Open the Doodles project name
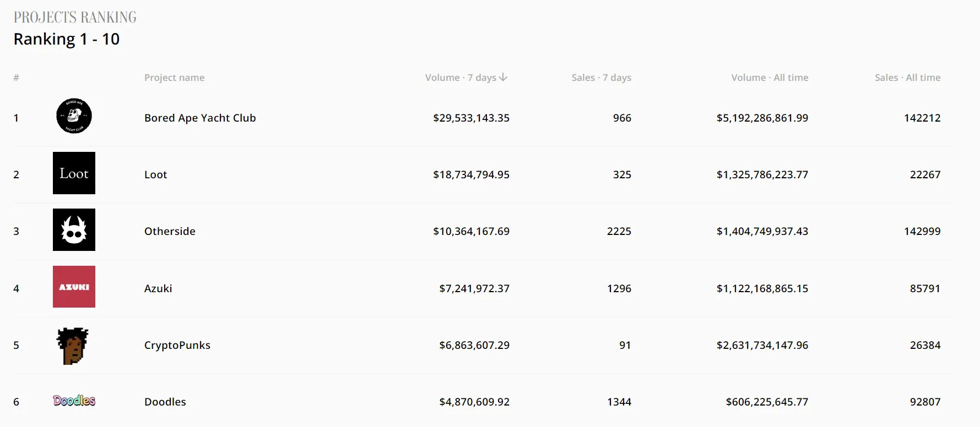This screenshot has width=980, height=427. click(165, 402)
